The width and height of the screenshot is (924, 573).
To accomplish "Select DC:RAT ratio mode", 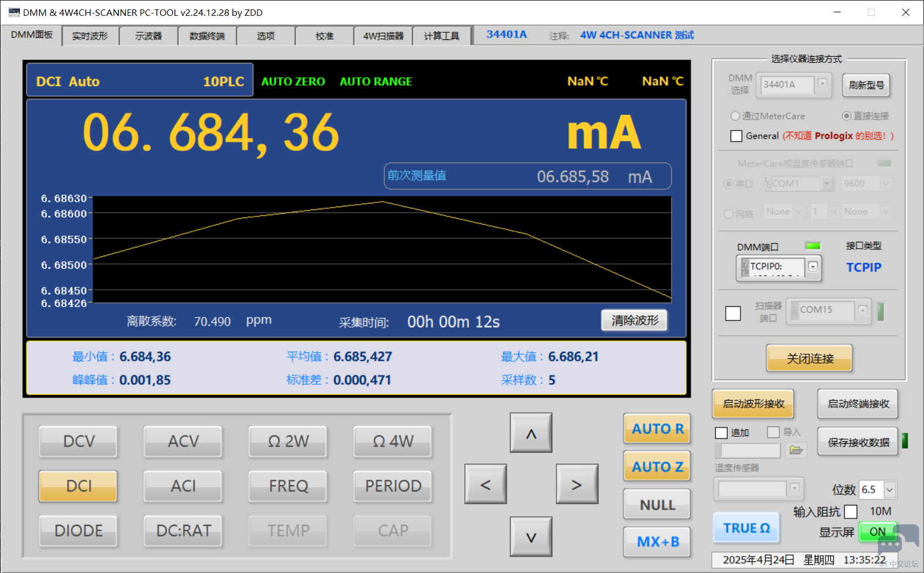I will tap(184, 530).
